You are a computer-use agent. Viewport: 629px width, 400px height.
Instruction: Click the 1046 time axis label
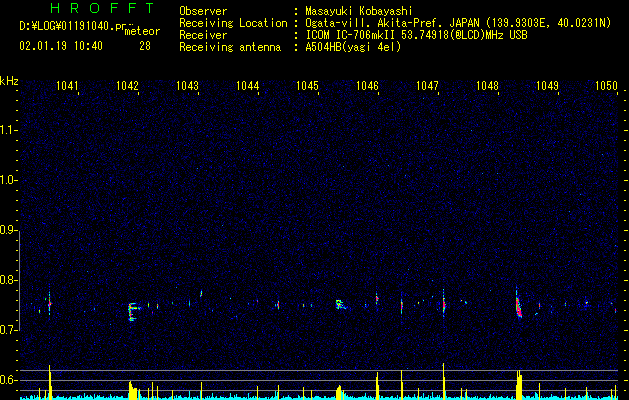point(367,86)
